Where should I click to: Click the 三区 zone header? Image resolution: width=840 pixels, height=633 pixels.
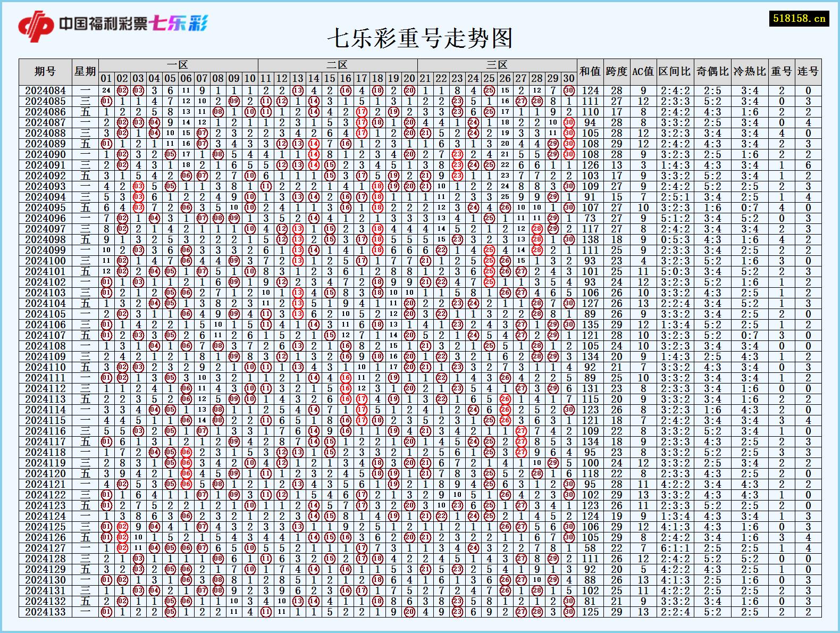[x=497, y=65]
